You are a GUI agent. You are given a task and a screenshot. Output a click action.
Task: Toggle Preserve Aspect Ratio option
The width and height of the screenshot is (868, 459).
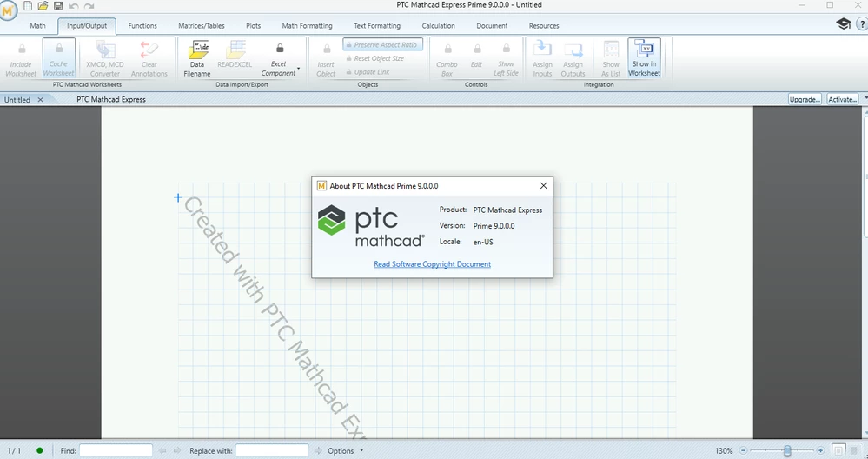click(382, 45)
